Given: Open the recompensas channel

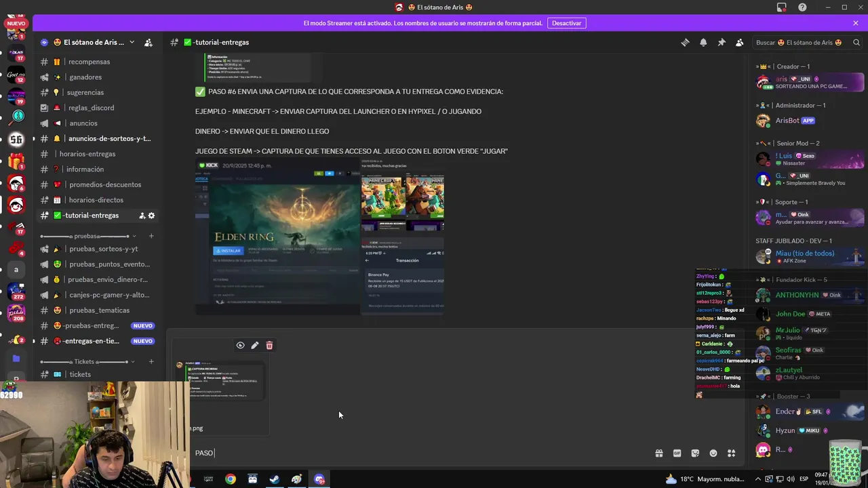Looking at the screenshot, I should [x=98, y=62].
